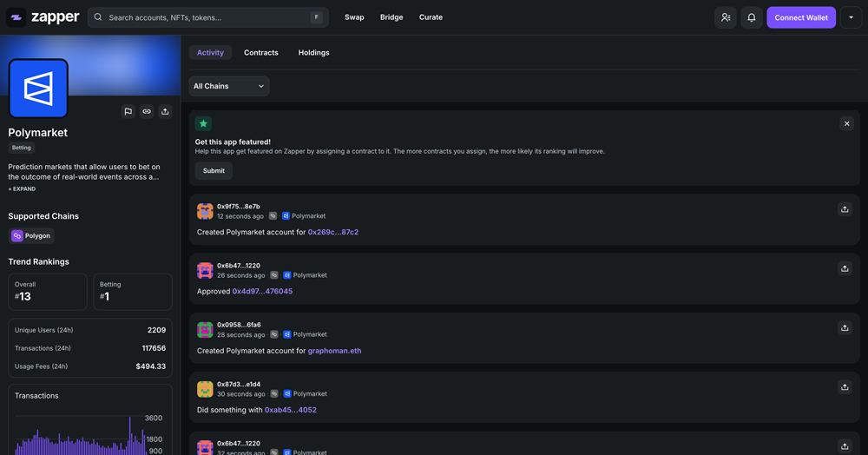
Task: Open address link 0x269c...87c2
Action: [333, 232]
